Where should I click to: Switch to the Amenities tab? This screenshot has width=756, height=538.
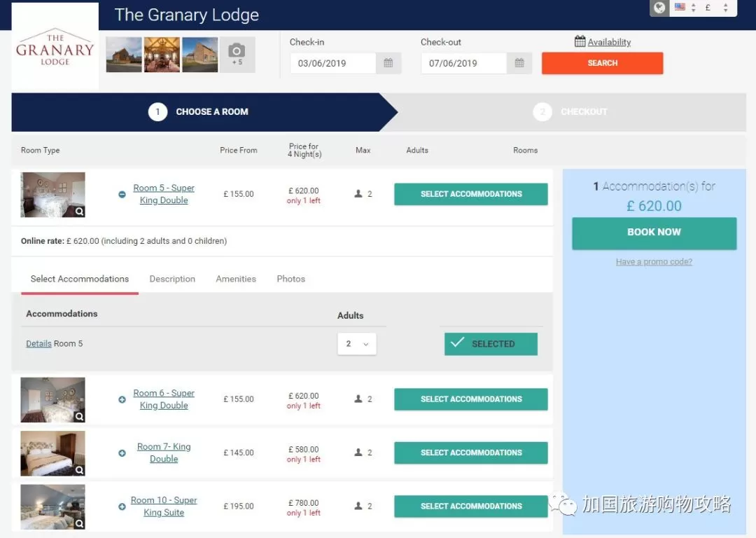236,279
